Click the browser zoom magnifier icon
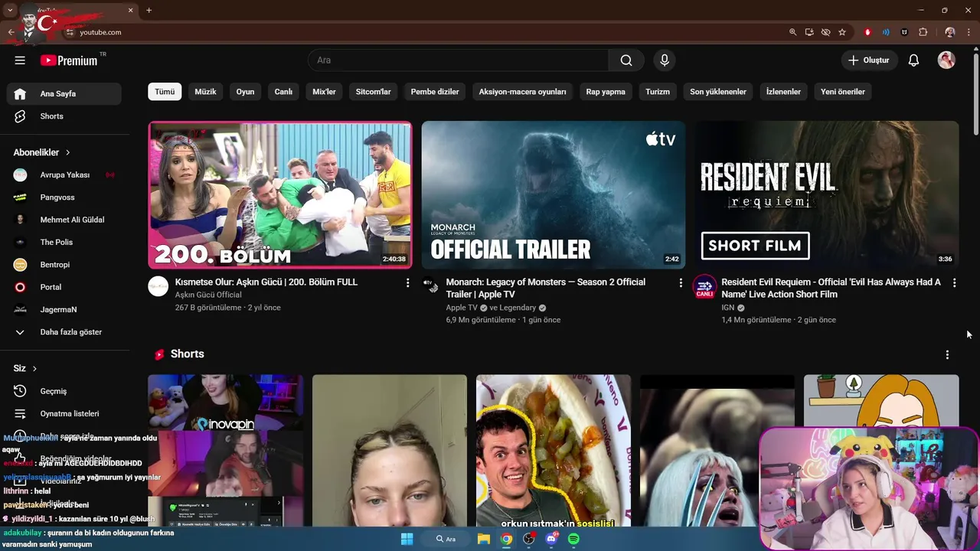The width and height of the screenshot is (980, 551). click(792, 32)
